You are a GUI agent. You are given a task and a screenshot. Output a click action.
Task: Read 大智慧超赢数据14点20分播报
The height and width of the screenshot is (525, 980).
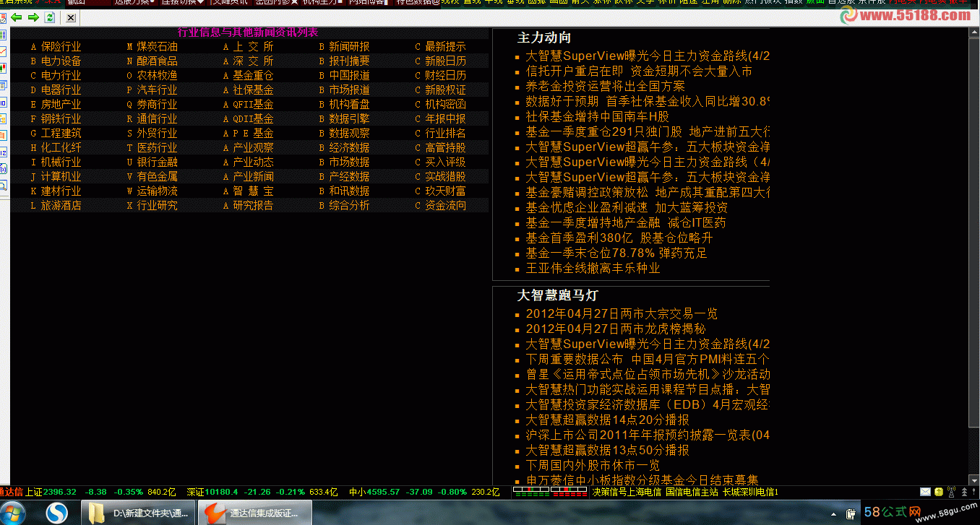point(607,420)
